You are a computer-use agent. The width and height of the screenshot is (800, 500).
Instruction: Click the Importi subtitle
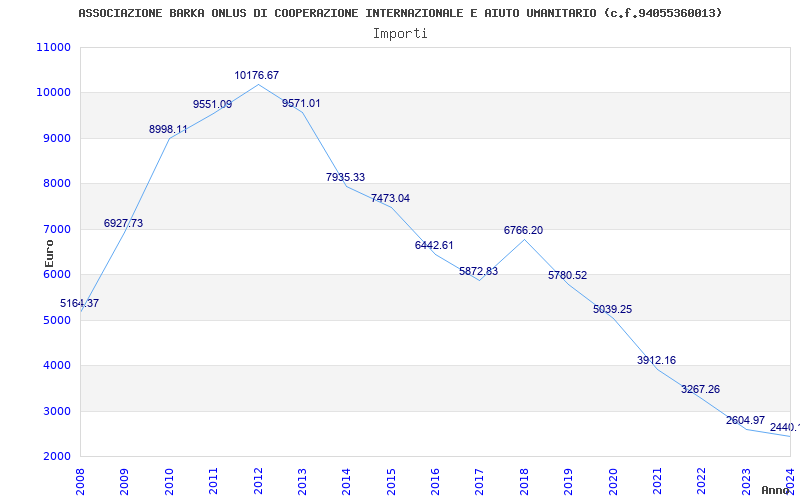point(400,34)
